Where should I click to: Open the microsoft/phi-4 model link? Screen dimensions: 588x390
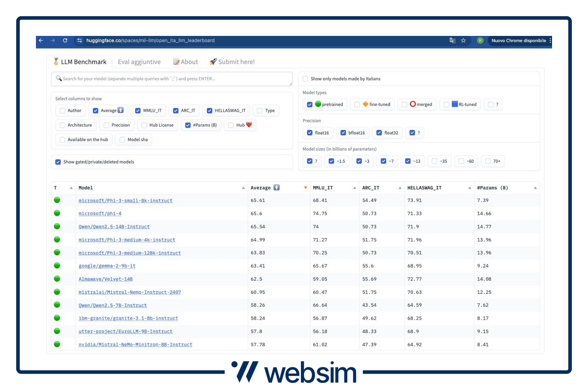coord(100,214)
